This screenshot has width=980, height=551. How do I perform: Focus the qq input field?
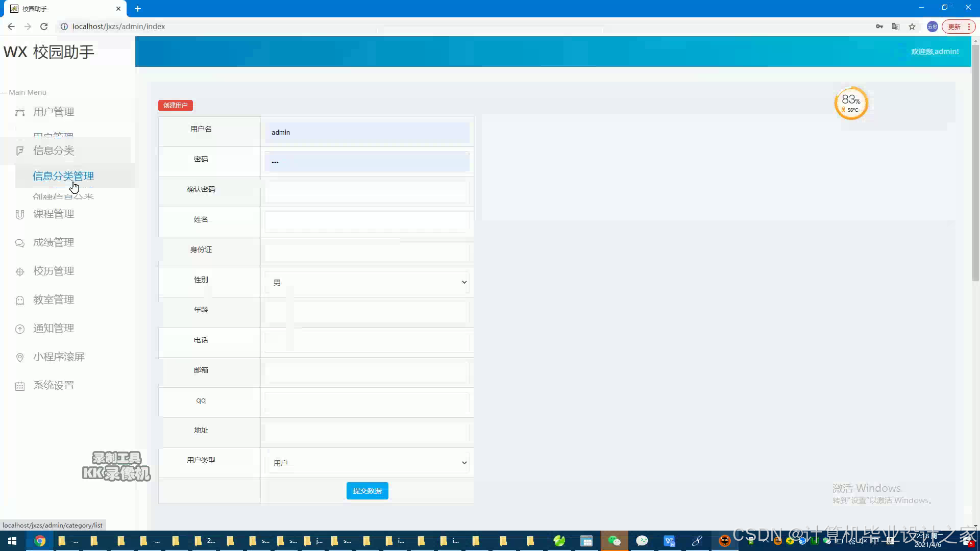tap(367, 403)
